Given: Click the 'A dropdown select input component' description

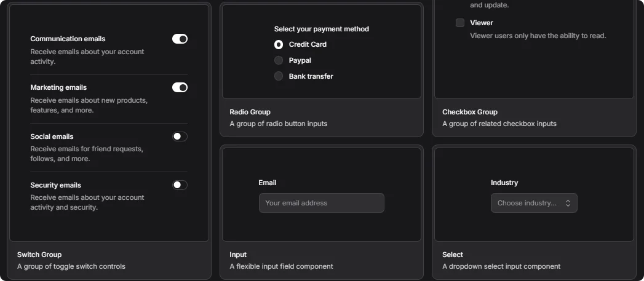Looking at the screenshot, I should tap(501, 266).
